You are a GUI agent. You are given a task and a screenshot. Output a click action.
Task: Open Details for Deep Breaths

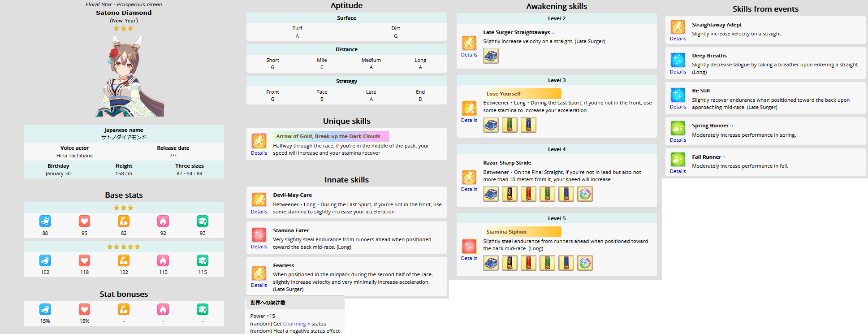(x=678, y=72)
